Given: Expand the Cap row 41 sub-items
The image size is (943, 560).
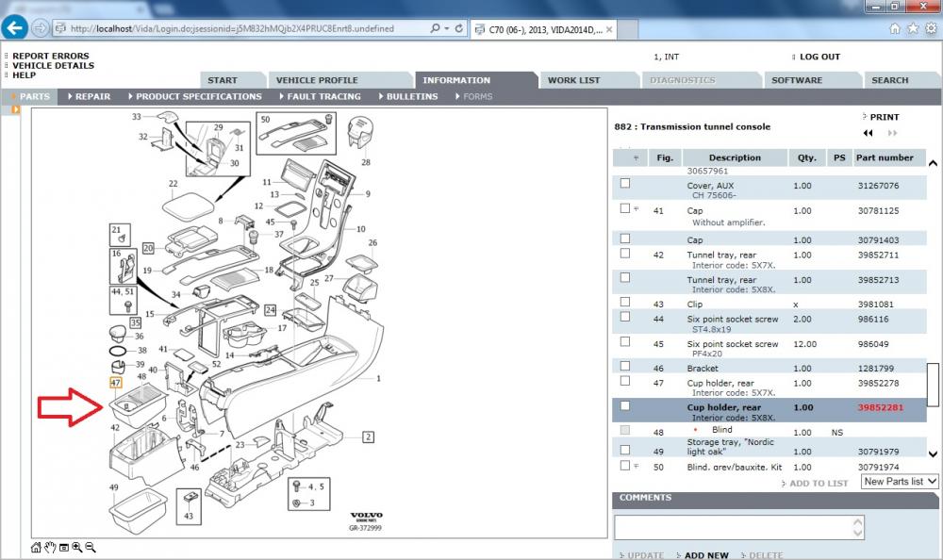Looking at the screenshot, I should pyautogui.click(x=637, y=208).
